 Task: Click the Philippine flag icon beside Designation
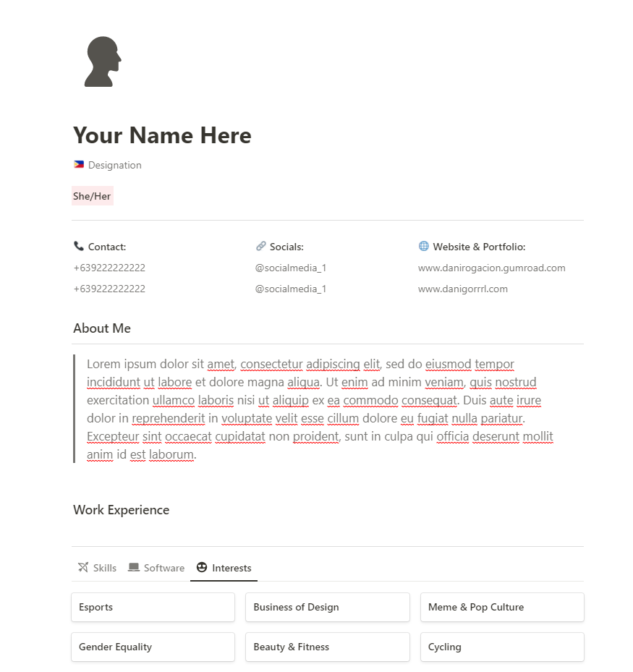click(79, 165)
